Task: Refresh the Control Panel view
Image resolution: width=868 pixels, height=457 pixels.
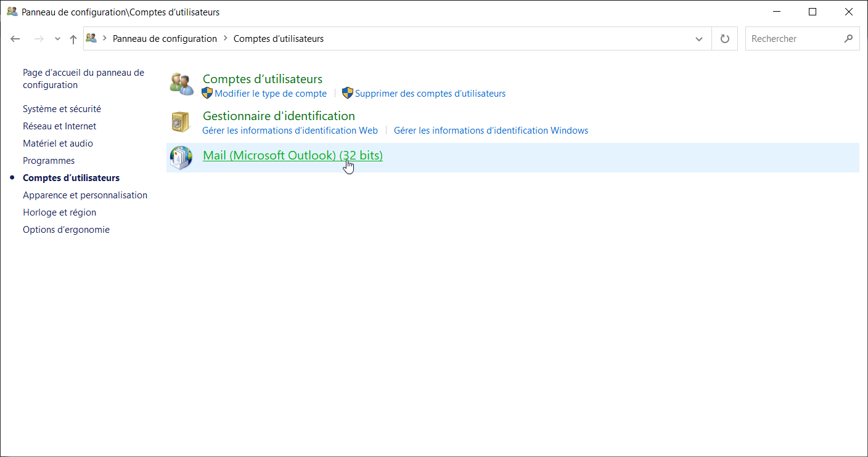Action: (x=724, y=39)
